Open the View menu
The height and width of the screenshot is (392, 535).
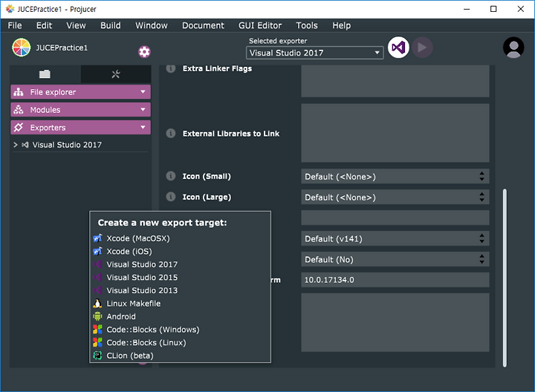76,25
